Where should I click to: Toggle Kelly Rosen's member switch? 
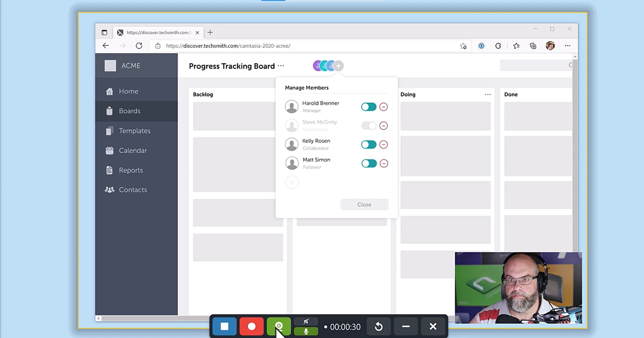[x=369, y=145]
